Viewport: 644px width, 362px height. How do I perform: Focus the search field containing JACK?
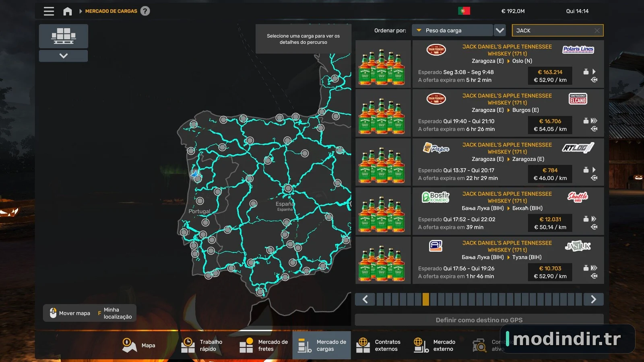[557, 31]
